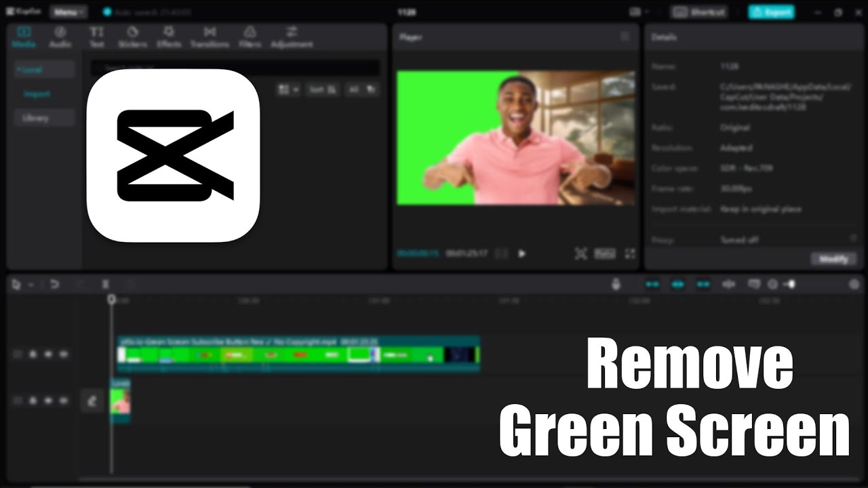Click the cover/caption icon in timeline toolbar
Image resolution: width=868 pixels, height=488 pixels.
click(x=753, y=285)
